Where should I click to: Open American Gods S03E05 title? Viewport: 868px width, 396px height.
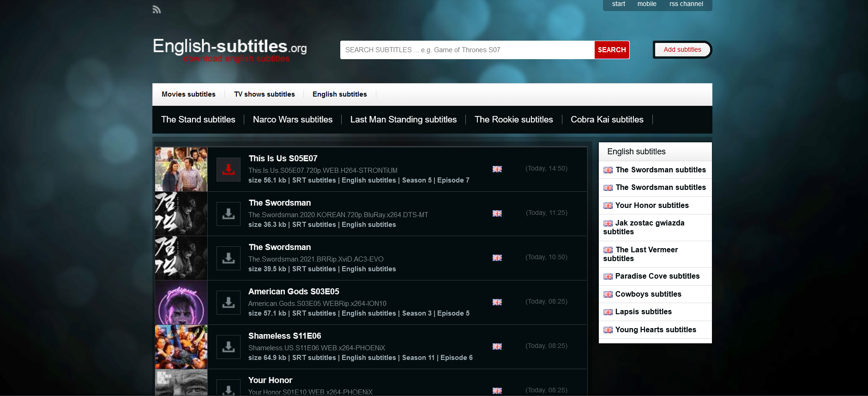(294, 292)
